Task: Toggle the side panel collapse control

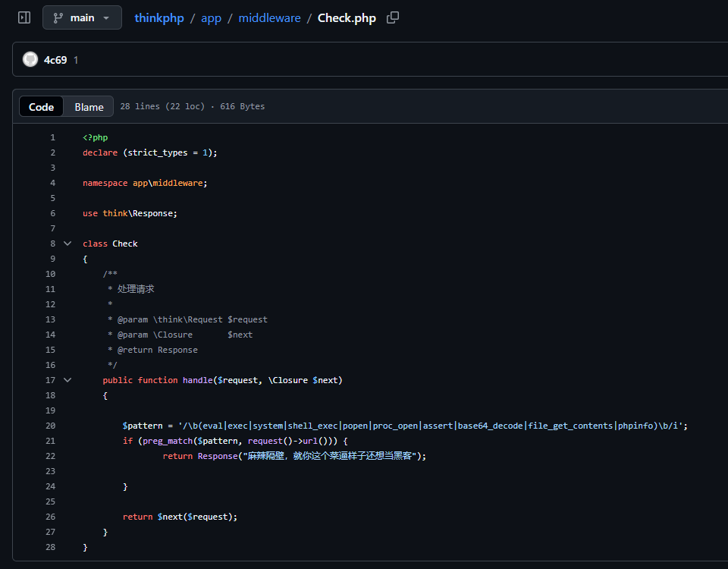Action: [x=23, y=17]
